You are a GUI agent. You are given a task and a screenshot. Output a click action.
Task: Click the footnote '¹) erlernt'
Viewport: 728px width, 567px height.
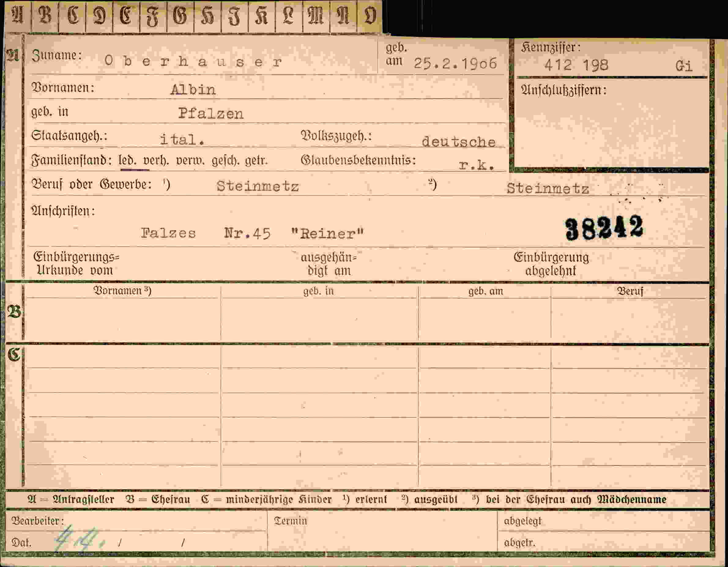click(365, 499)
